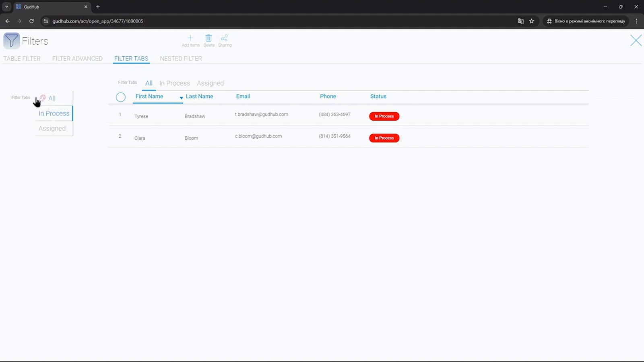This screenshot has width=644, height=362.
Task: Click the Add Items plus icon
Action: tap(190, 38)
